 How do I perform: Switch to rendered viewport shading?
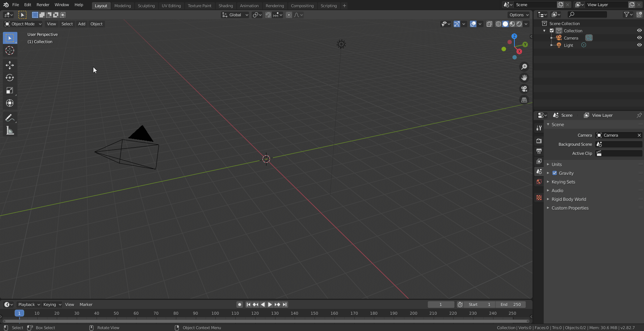[519, 24]
